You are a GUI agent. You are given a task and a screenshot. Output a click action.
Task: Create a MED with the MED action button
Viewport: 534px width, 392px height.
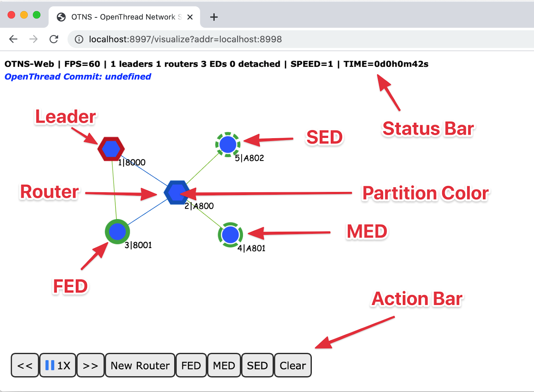[224, 365]
